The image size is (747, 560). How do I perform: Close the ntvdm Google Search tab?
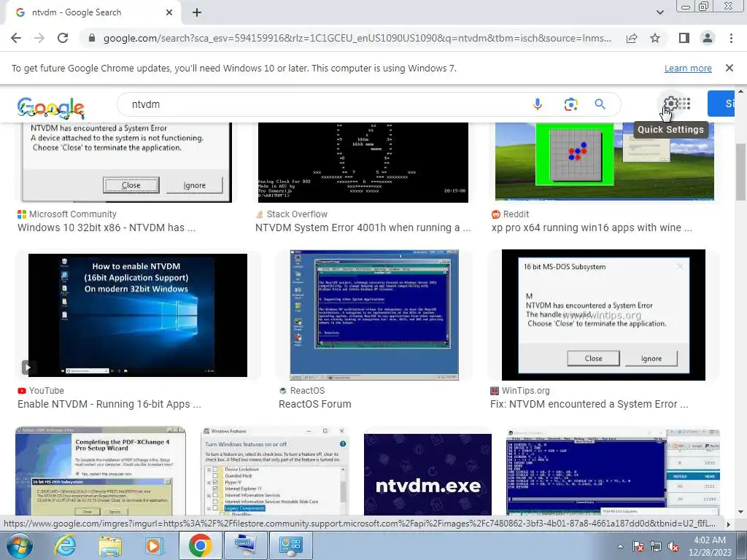(x=169, y=12)
